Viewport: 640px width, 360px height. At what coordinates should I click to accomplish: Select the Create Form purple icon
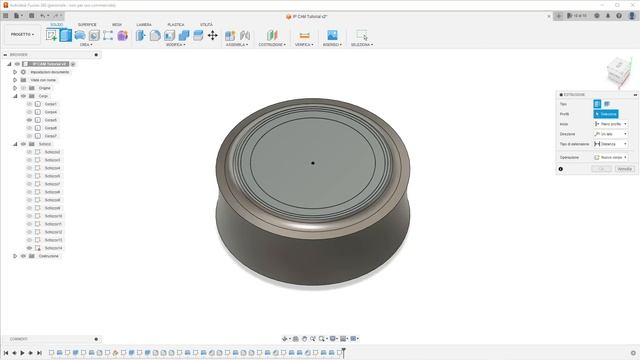click(122, 36)
